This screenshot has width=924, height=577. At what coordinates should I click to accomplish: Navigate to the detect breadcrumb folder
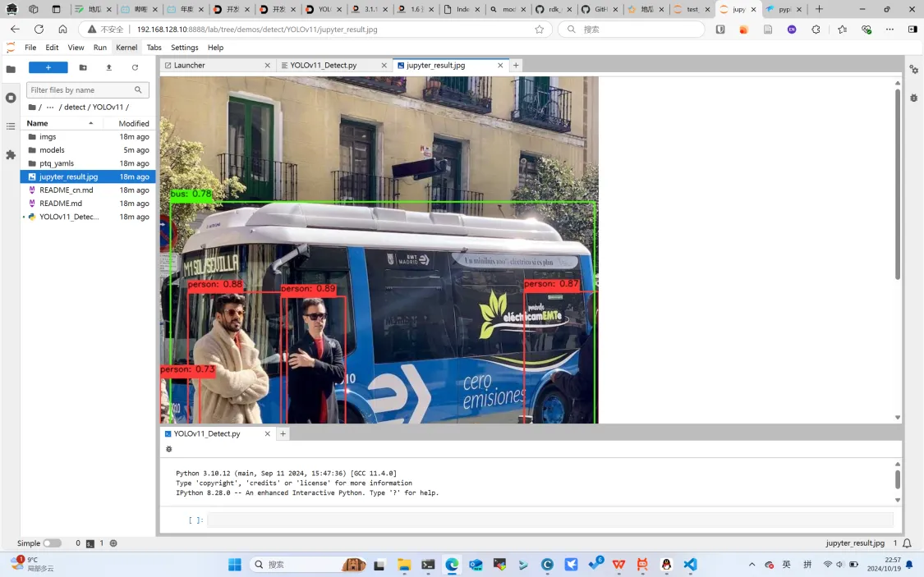click(x=75, y=108)
